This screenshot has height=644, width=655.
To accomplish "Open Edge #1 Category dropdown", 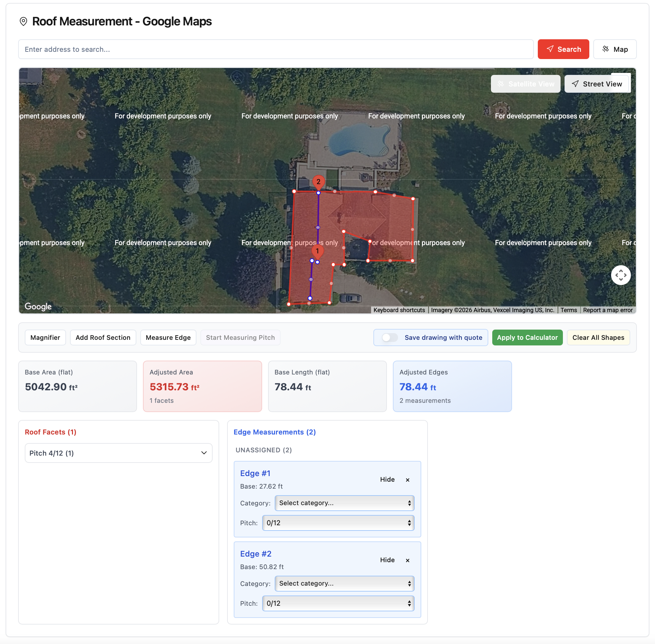I will coord(344,503).
